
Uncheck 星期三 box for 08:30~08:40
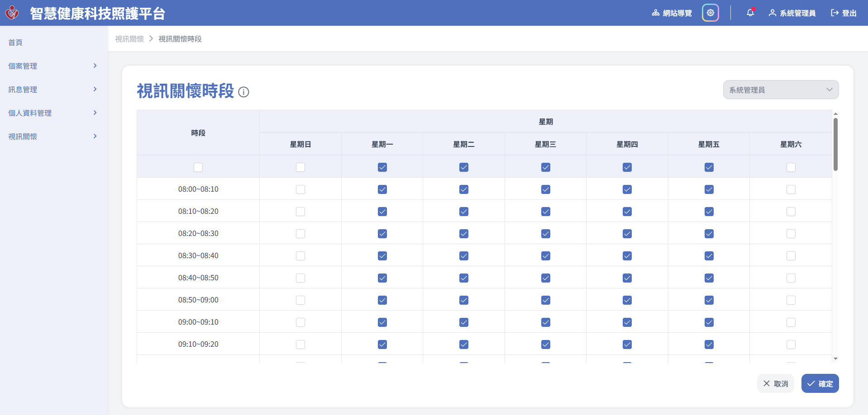(545, 256)
